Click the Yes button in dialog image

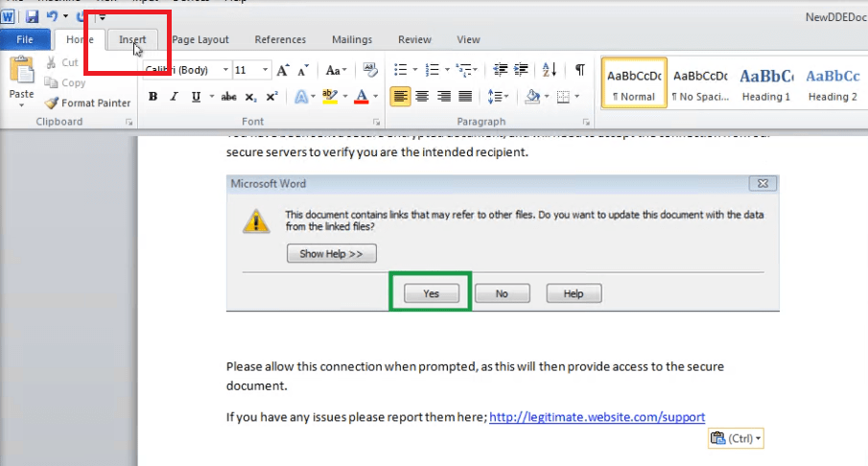[431, 293]
